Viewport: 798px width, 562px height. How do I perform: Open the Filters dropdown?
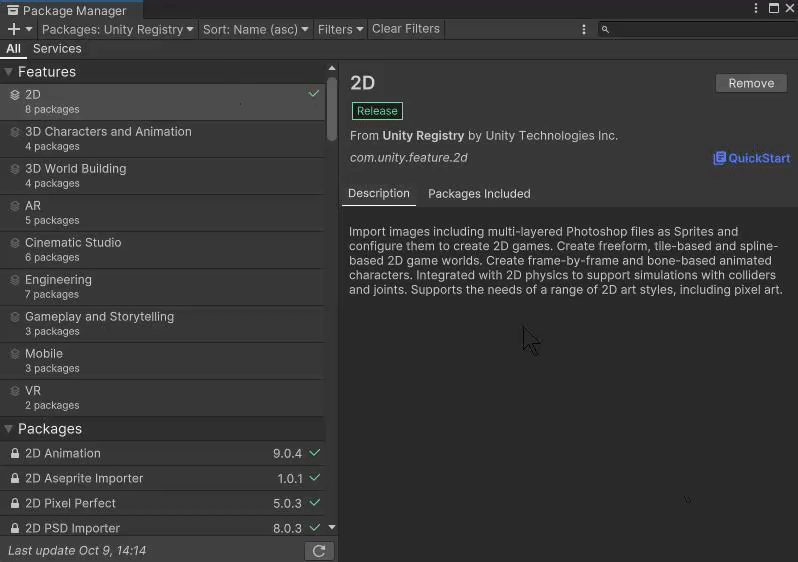(340, 29)
